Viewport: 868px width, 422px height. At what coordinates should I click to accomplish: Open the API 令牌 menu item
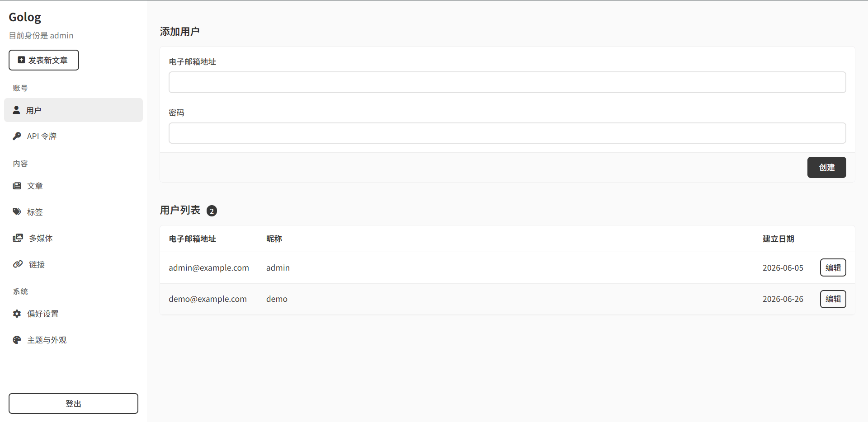[x=73, y=136]
